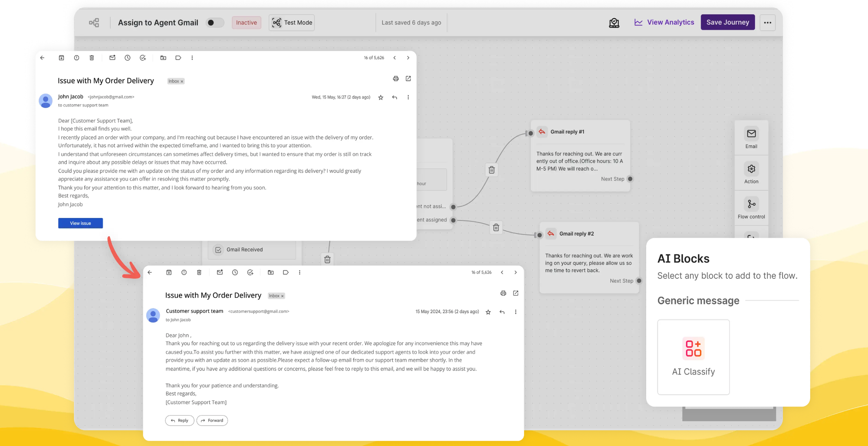This screenshot has height=446, width=868.
Task: Apply a label to the email
Action: coord(178,57)
